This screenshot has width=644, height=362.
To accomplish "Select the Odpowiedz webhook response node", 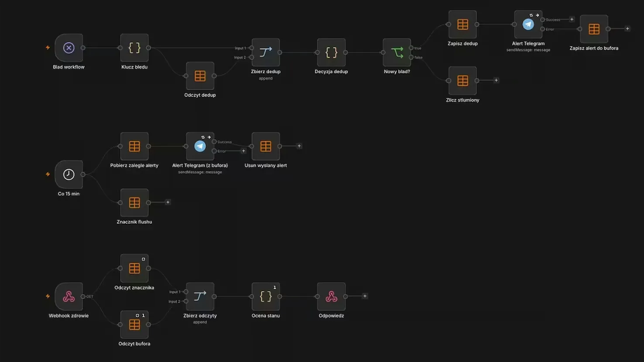I will [x=331, y=297].
